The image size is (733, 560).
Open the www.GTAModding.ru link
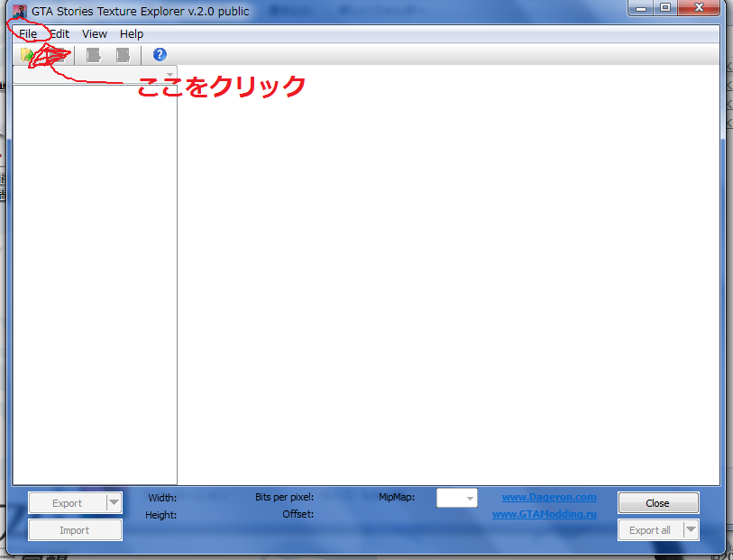click(545, 514)
